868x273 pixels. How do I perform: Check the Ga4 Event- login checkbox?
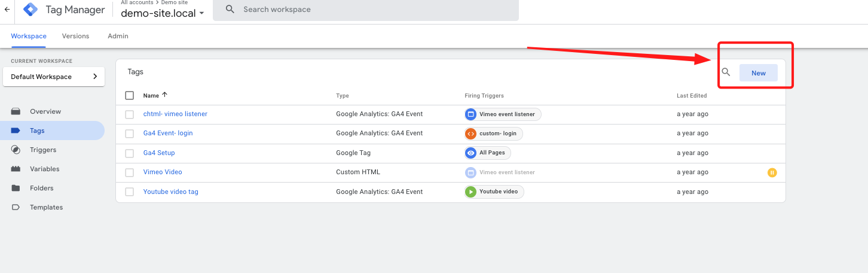click(x=130, y=134)
